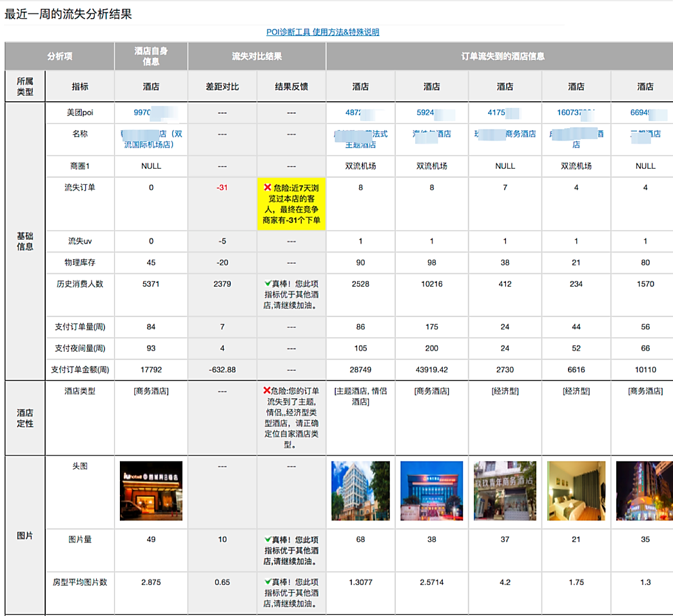Open the 青年商务酒店 storefront 头图 thumbnail
The image size is (673, 616).
tap(505, 490)
